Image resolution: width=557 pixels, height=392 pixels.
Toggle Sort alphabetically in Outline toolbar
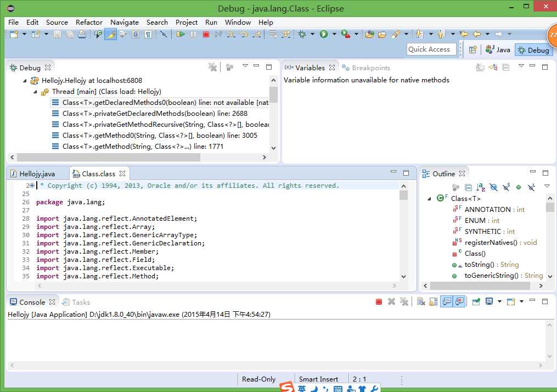pos(481,187)
